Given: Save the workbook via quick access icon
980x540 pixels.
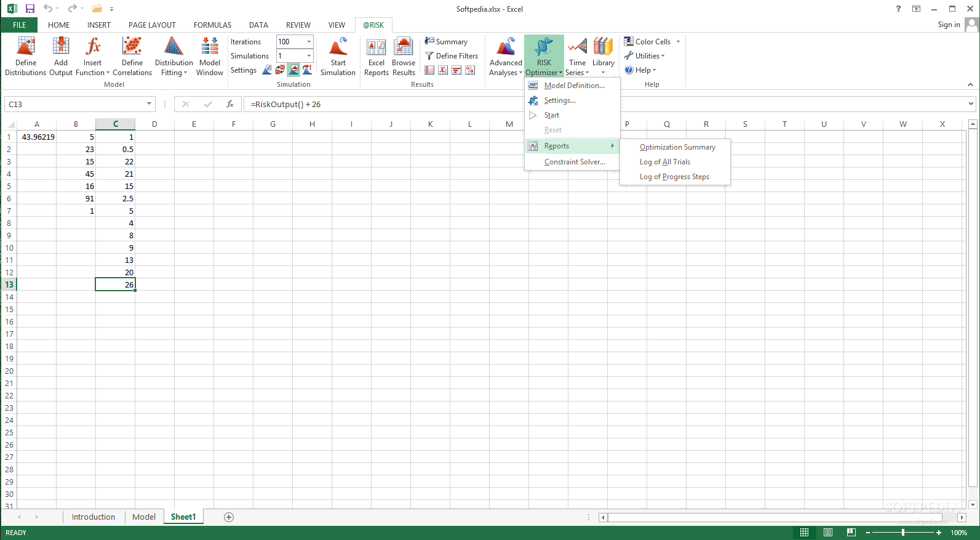Looking at the screenshot, I should 30,9.
